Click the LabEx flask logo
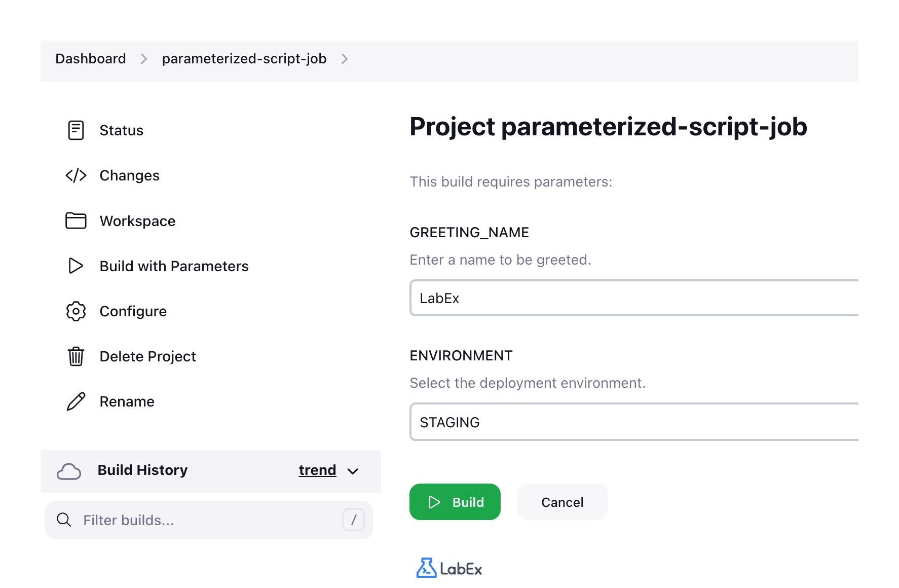 click(427, 568)
